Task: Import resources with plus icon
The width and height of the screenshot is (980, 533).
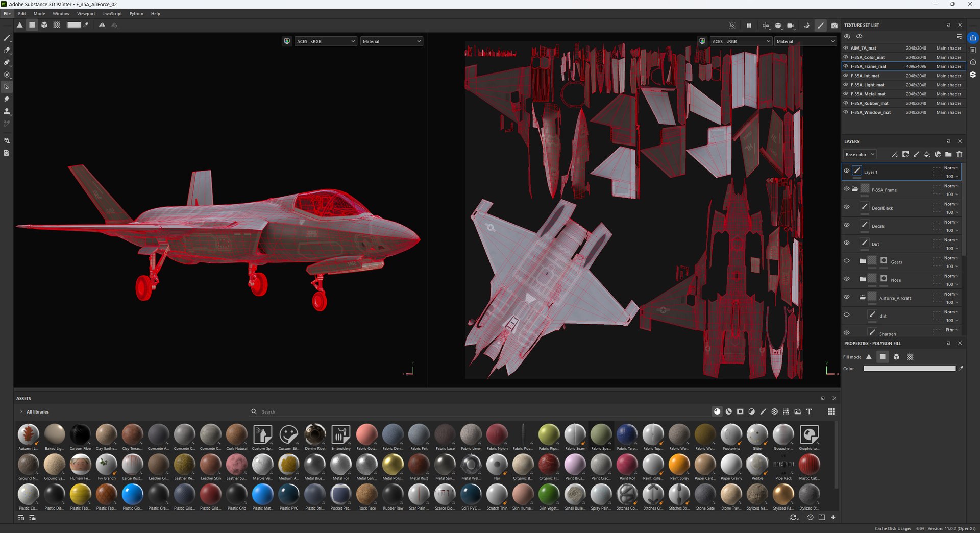Action: (x=833, y=517)
